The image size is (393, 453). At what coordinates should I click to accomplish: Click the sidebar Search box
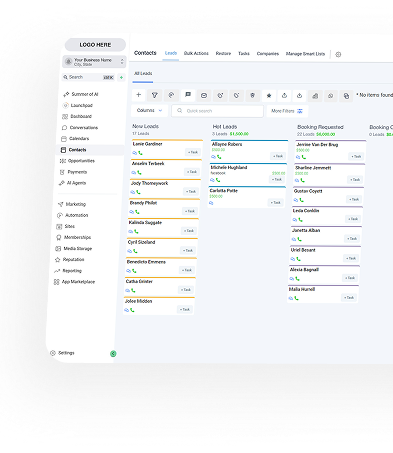(88, 77)
